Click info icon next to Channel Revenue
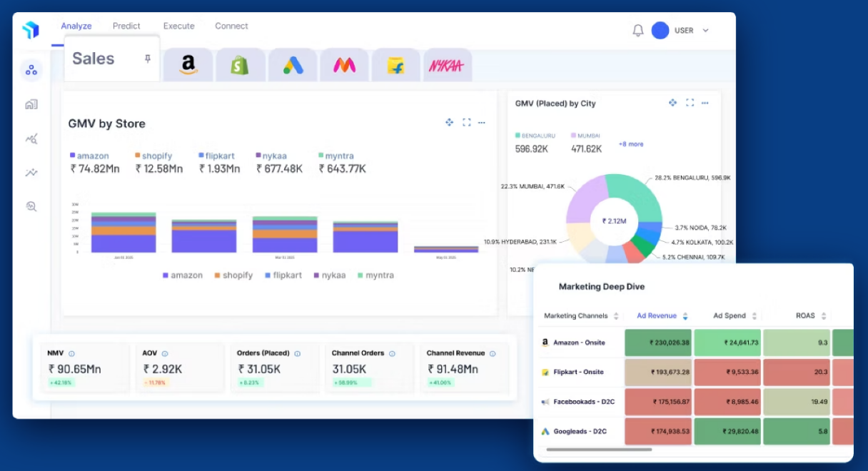This screenshot has height=471, width=868. [493, 353]
